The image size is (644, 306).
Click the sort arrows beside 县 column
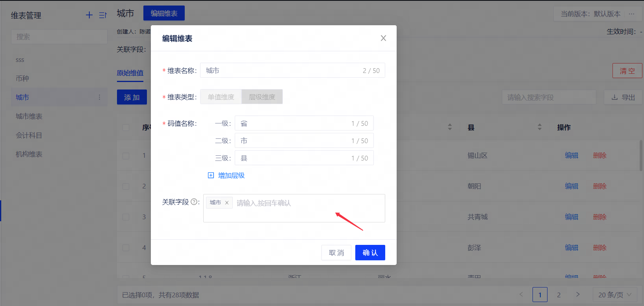540,127
